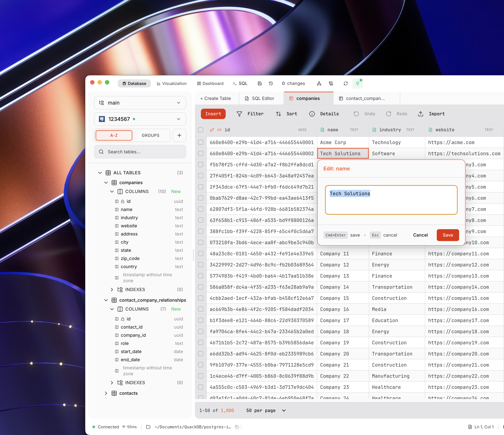Switch to GROUPS view toggle
Viewport: 504px width, 435px height.
151,135
